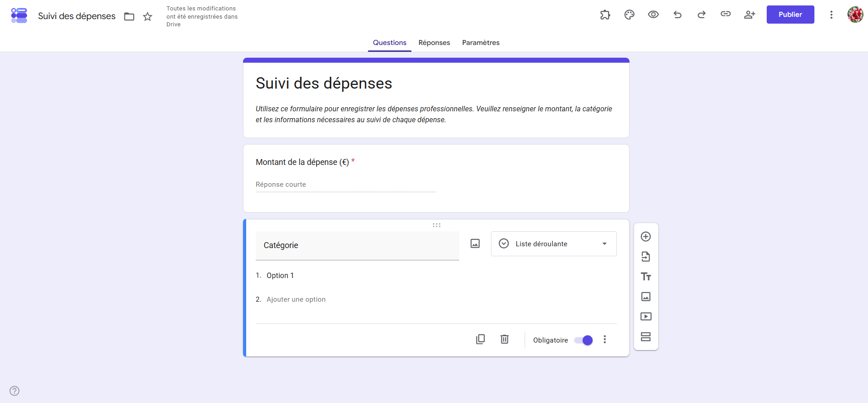The width and height of the screenshot is (868, 403).
Task: Open Catégorie question more options
Action: 605,339
